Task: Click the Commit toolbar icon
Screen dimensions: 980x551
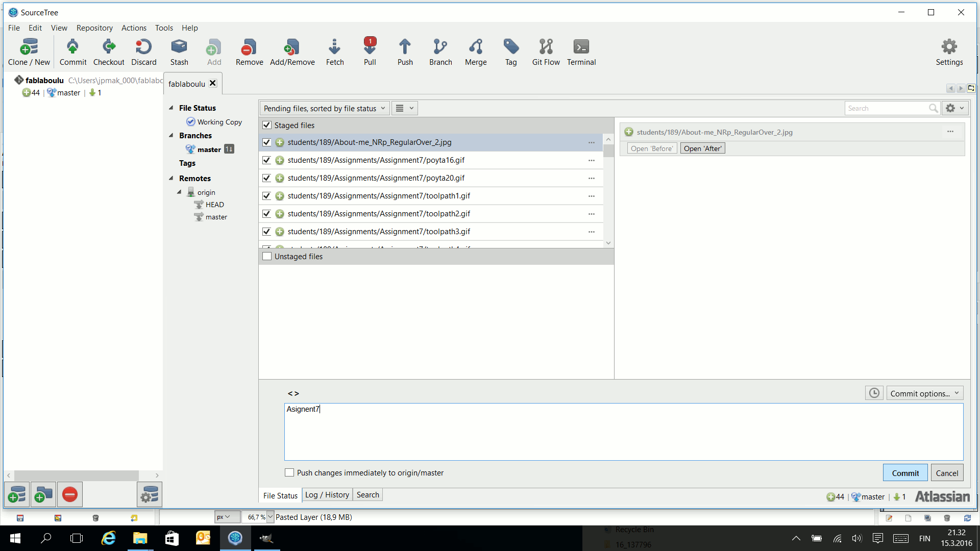Action: (x=73, y=52)
